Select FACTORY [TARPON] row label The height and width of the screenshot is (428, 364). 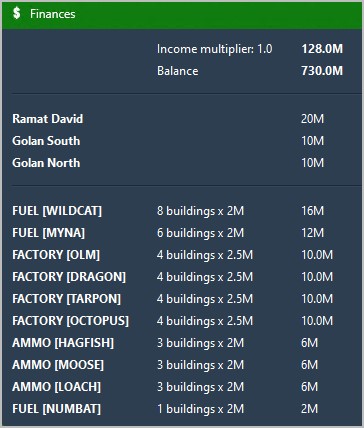tap(67, 299)
